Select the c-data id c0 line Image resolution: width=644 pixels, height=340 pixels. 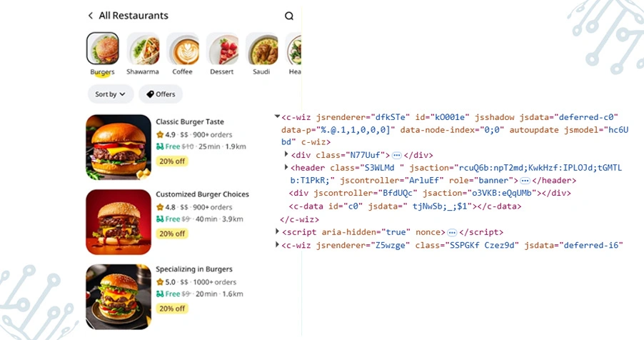click(x=400, y=206)
